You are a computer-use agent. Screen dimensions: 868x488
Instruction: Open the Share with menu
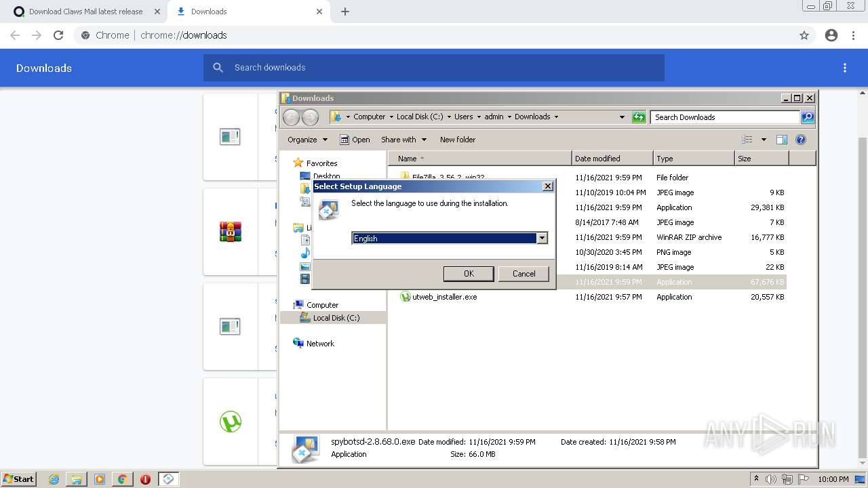coord(403,140)
